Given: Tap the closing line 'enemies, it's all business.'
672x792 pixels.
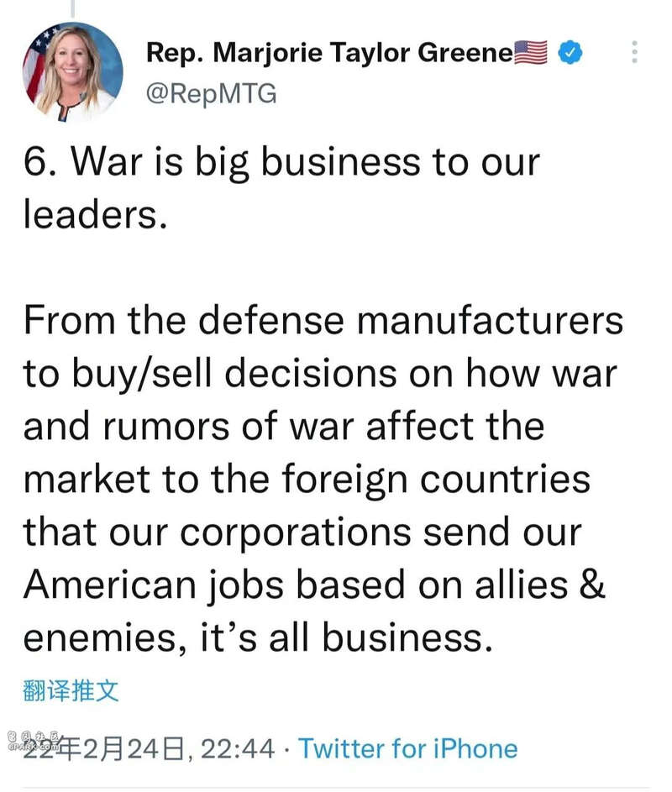Looking at the screenshot, I should [x=258, y=638].
